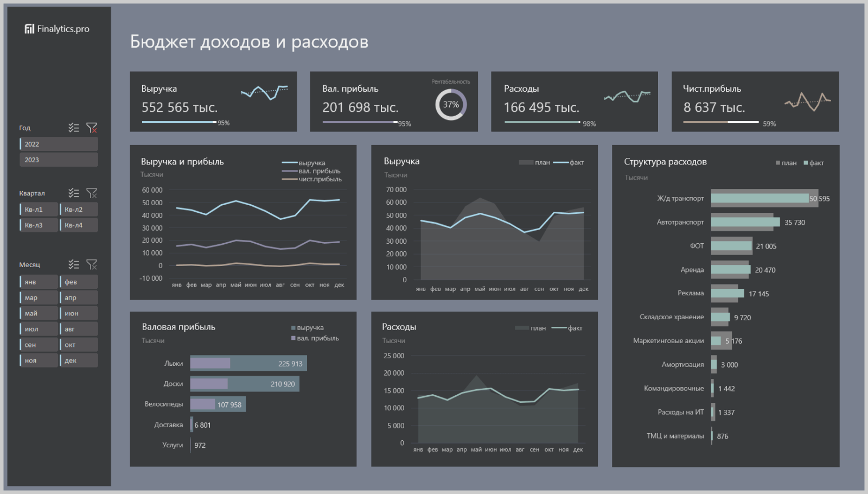Viewport: 868px width, 494px height.
Task: Clear the filter on the Квартал slicer
Action: click(x=92, y=193)
